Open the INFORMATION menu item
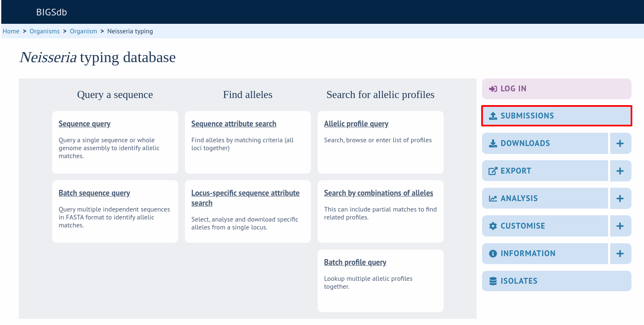The image size is (644, 325). click(545, 254)
